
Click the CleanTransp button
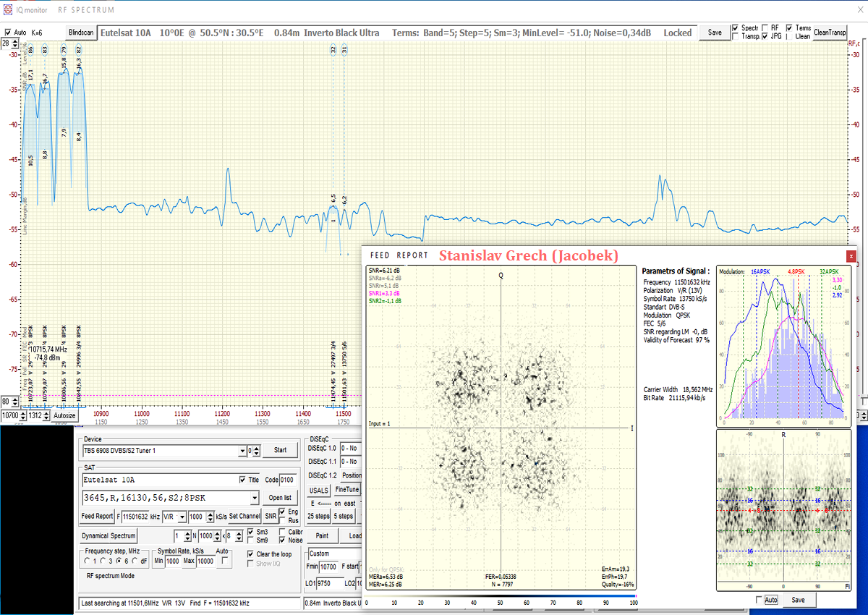pos(830,33)
